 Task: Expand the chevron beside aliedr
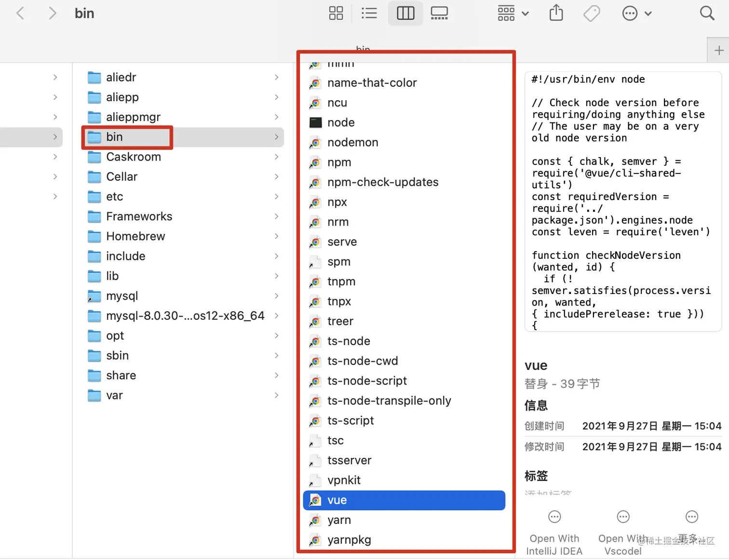pos(276,77)
